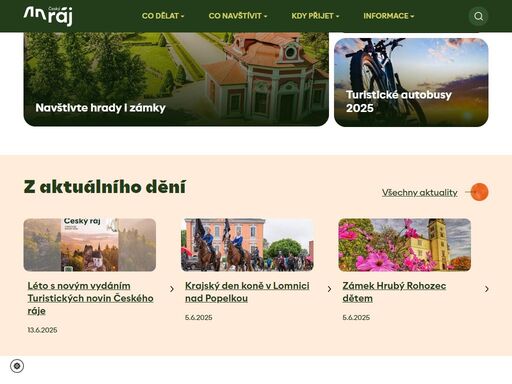The image size is (512, 384).
Task: Click the Z aktuálního dění heading
Action: coord(105,187)
